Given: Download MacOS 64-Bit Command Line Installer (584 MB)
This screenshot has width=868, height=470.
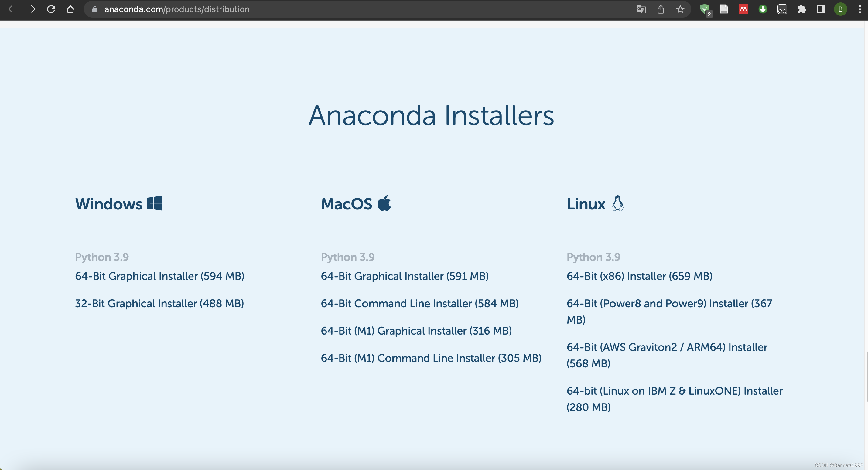Looking at the screenshot, I should click(419, 304).
